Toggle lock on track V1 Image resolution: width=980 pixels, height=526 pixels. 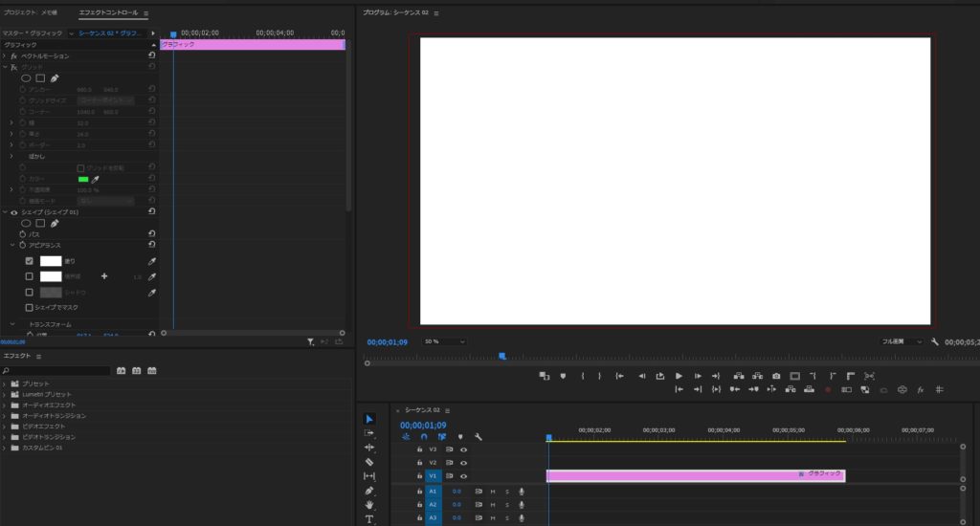click(x=419, y=476)
